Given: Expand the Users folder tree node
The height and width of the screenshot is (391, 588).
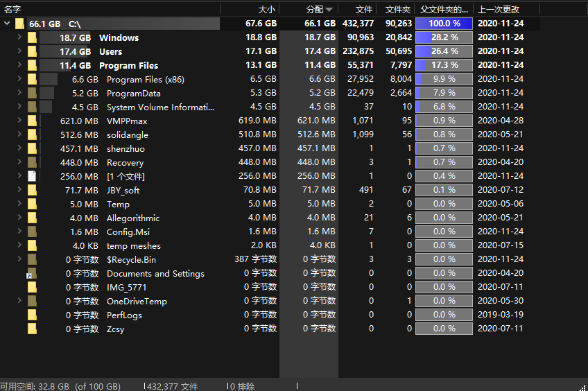Looking at the screenshot, I should pos(19,51).
